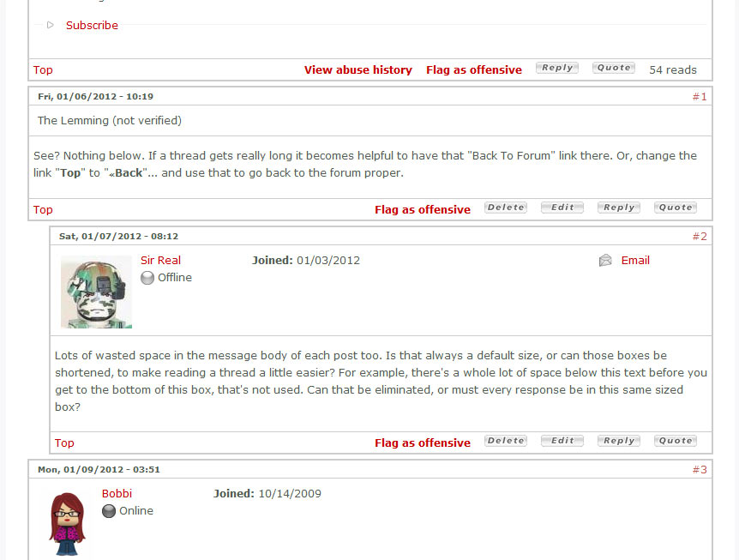Open Bobbi's user profile link

(x=117, y=493)
